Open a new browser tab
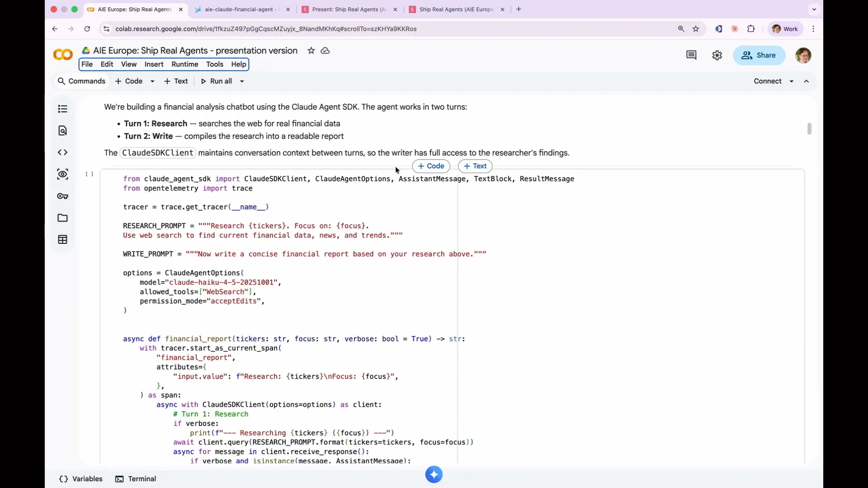The image size is (868, 488). 519,9
